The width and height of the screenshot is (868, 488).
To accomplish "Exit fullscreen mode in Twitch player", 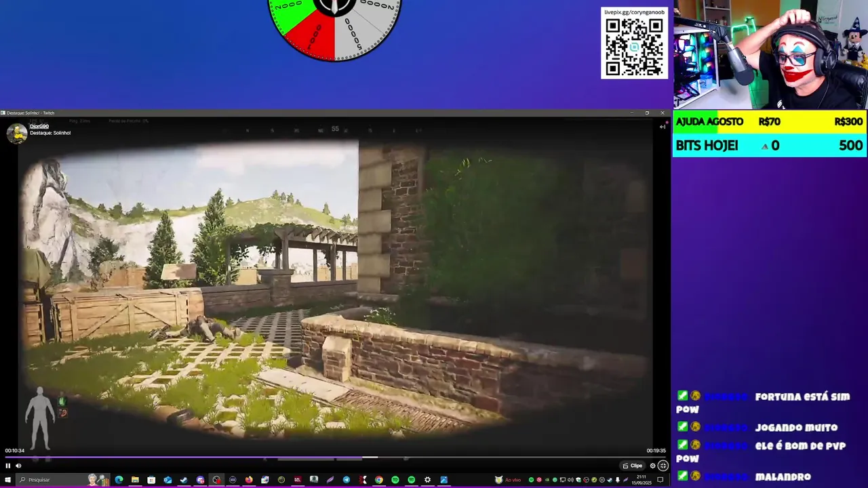I will click(663, 466).
